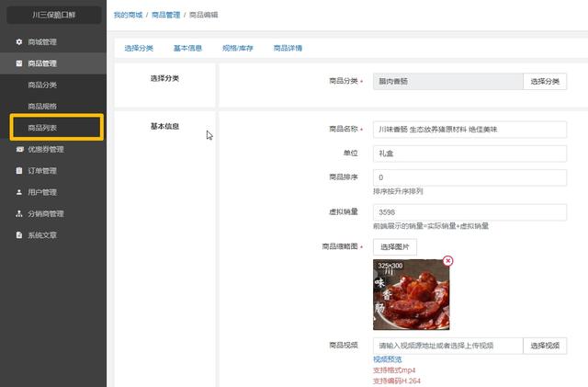Click the 选择图片 button
This screenshot has height=387, width=588.
(x=395, y=246)
